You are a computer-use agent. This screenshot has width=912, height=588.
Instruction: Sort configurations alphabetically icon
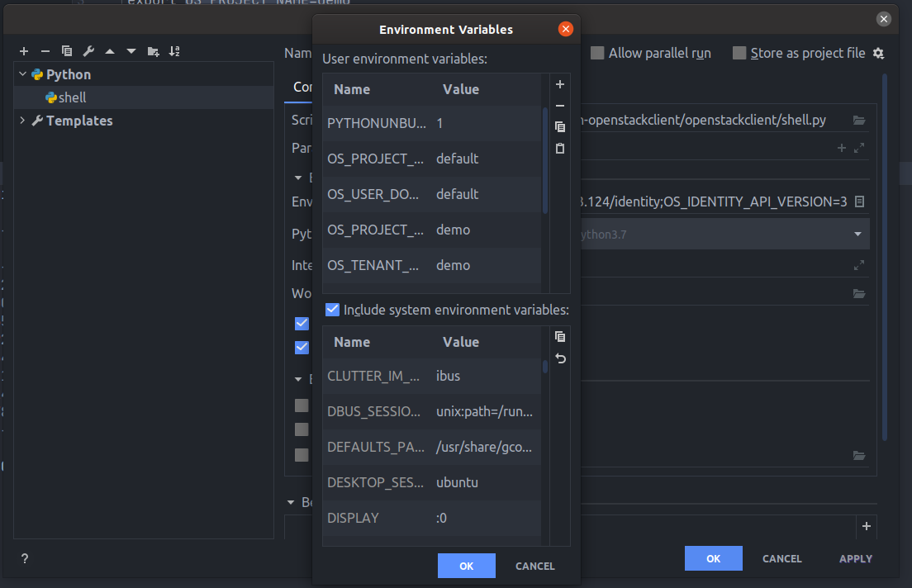tap(174, 51)
